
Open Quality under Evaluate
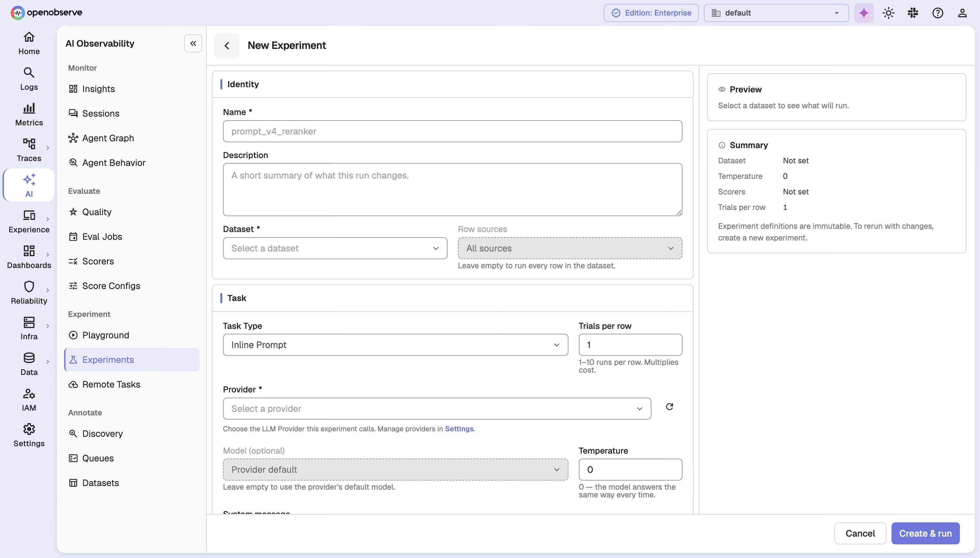[x=132, y=212]
